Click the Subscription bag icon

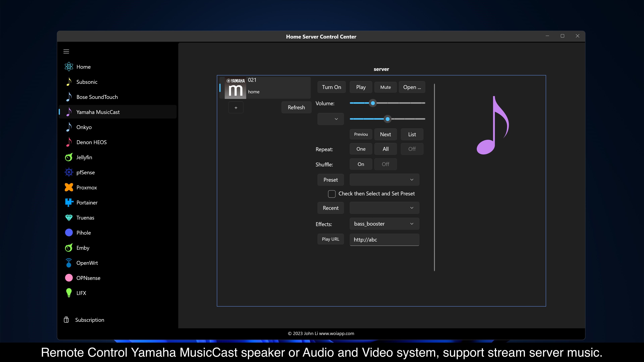66,320
